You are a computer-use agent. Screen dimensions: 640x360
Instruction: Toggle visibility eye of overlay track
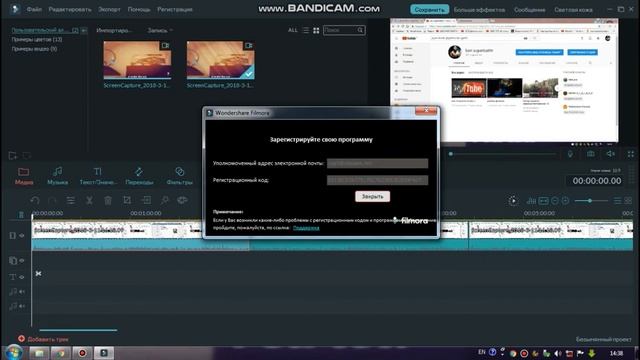click(22, 260)
